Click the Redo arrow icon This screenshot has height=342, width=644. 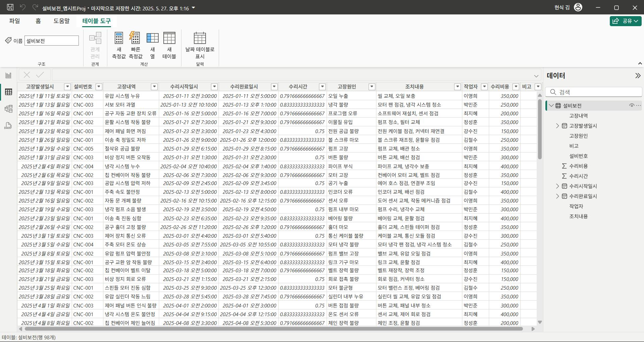[x=35, y=7]
